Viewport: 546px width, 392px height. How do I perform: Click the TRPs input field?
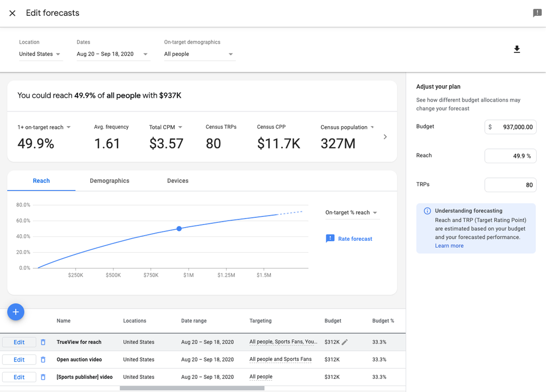(x=511, y=185)
